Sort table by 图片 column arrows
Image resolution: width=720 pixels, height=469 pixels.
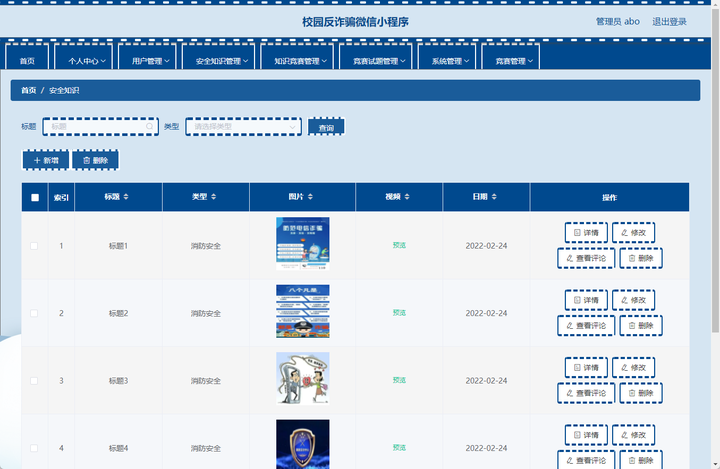(x=310, y=197)
